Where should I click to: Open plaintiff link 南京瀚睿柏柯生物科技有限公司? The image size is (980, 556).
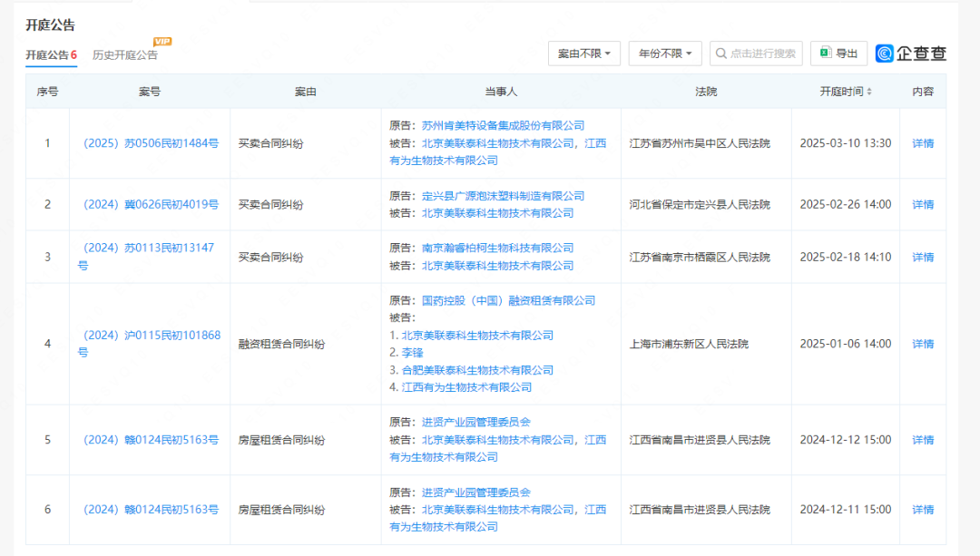(x=497, y=248)
